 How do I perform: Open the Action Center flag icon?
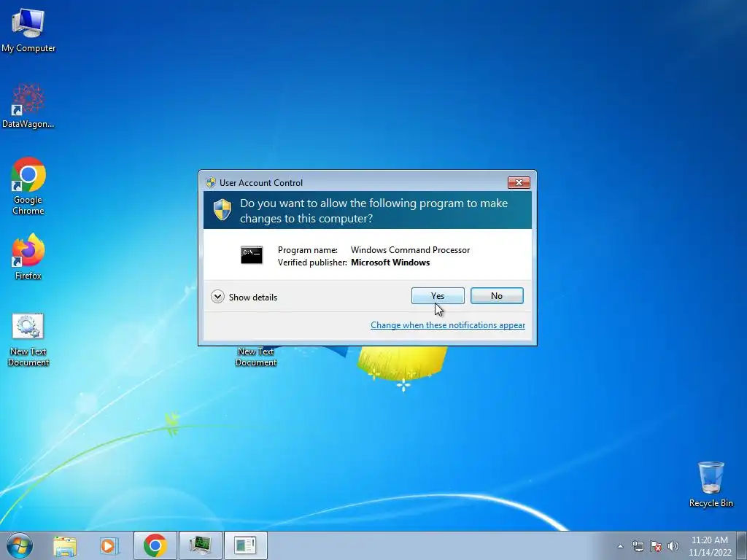click(656, 546)
